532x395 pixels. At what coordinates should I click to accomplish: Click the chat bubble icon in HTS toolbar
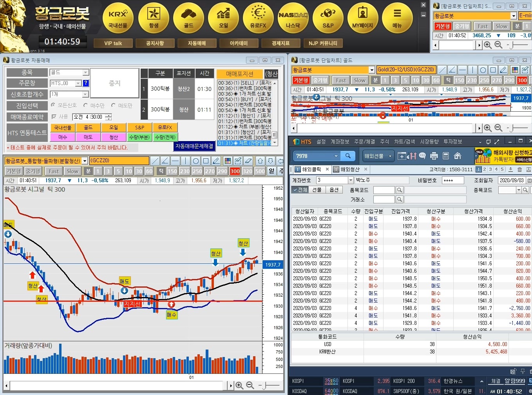422,156
